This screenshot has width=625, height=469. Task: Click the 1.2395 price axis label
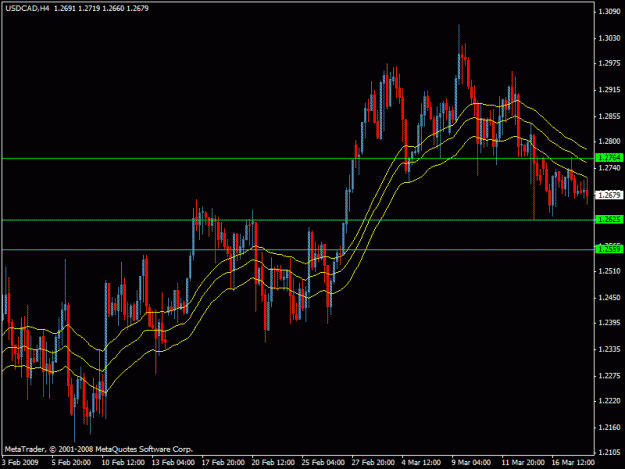coord(609,323)
